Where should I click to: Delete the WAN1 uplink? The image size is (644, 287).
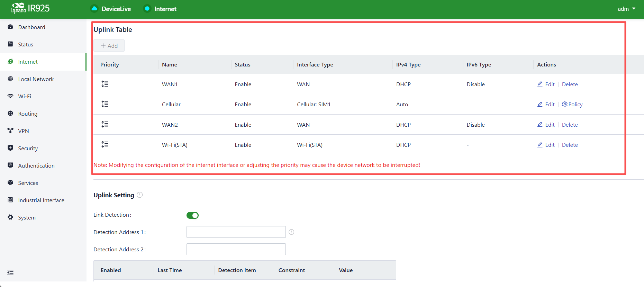[x=570, y=84]
